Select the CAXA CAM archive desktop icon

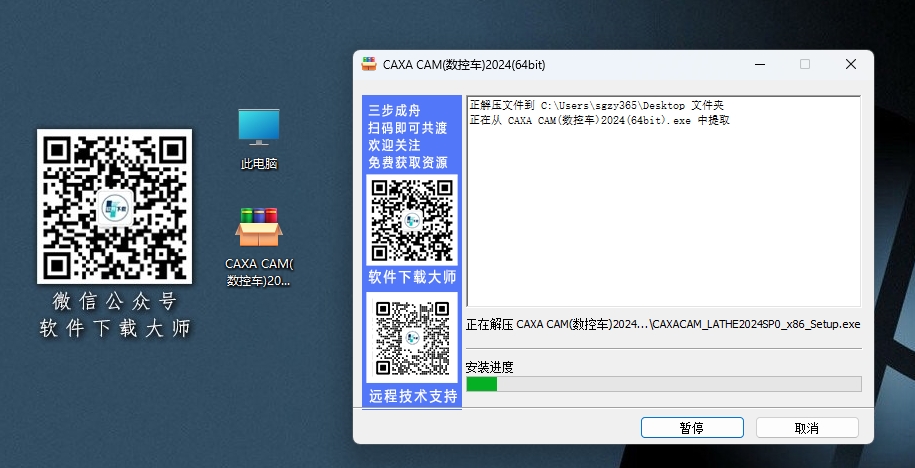(x=259, y=247)
